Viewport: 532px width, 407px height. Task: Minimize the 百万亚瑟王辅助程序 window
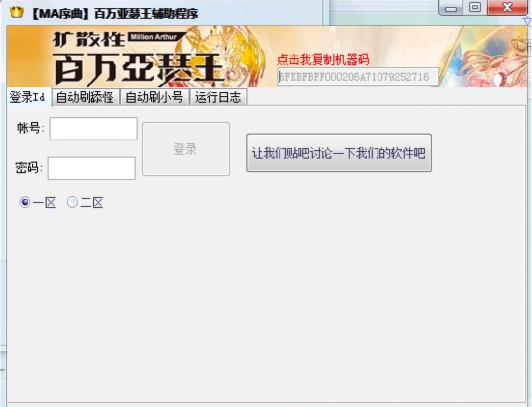coord(451,8)
